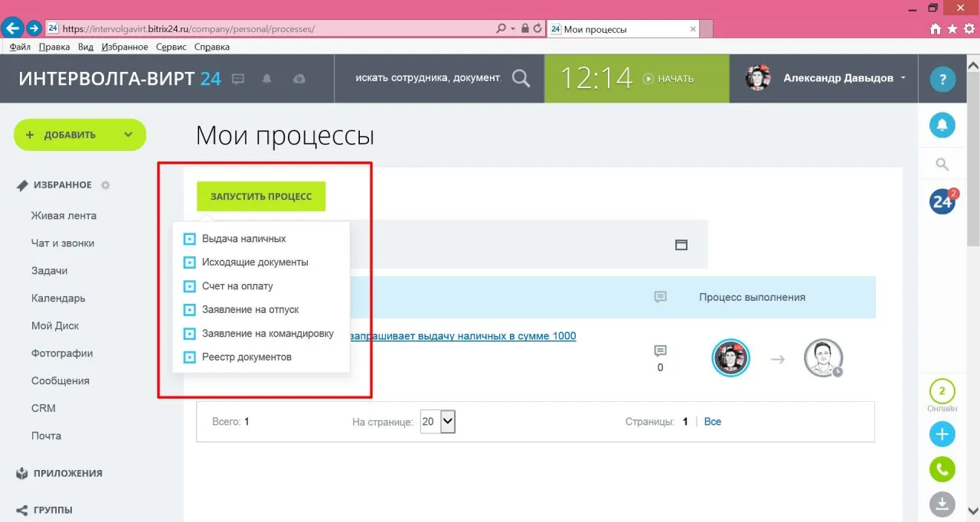Click the green phone call icon
980x522 pixels.
coord(942,469)
